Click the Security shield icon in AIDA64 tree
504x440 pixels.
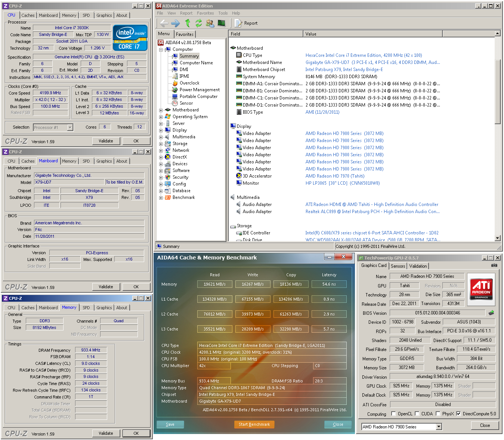pos(168,177)
